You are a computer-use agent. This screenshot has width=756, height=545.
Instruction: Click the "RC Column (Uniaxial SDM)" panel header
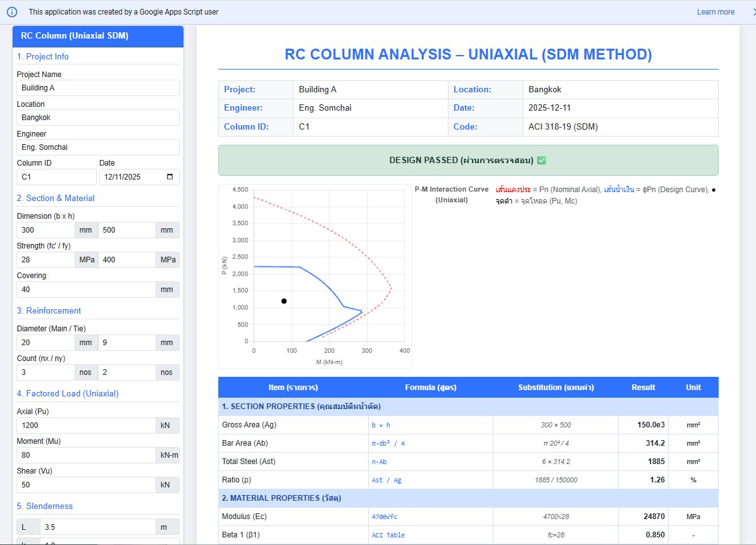pyautogui.click(x=98, y=36)
